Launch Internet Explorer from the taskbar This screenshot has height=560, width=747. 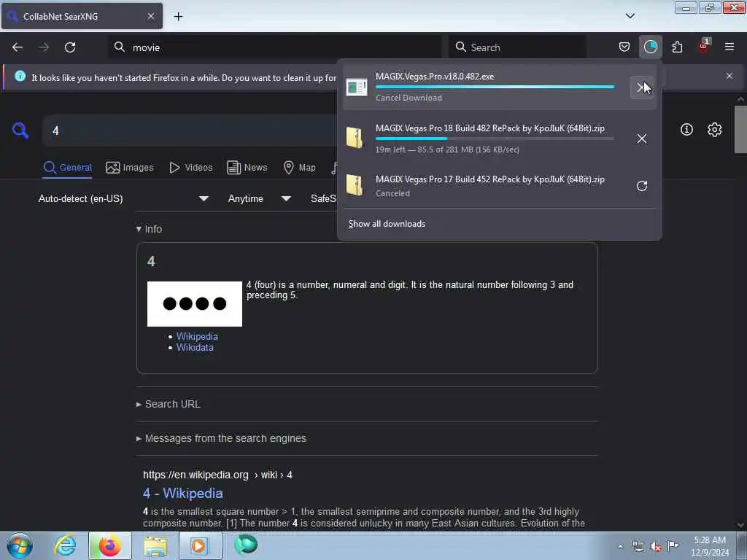[65, 545]
